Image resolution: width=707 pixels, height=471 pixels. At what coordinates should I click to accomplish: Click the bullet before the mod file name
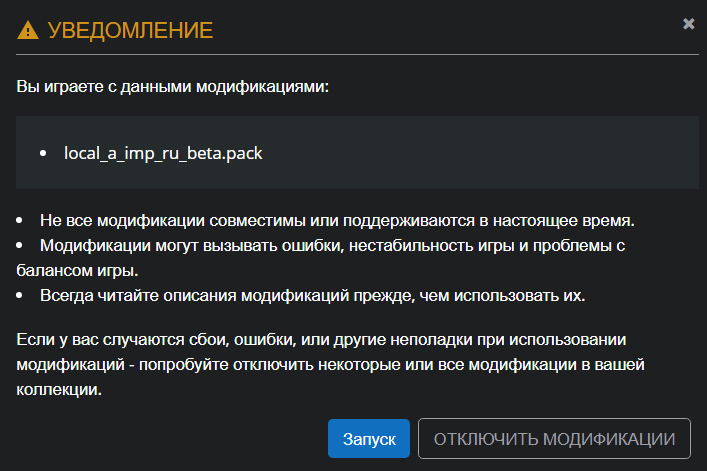(x=43, y=154)
